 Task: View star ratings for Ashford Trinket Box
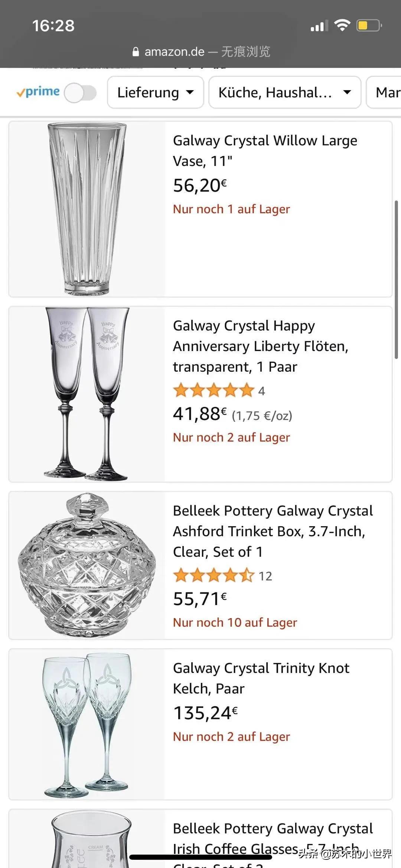213,576
